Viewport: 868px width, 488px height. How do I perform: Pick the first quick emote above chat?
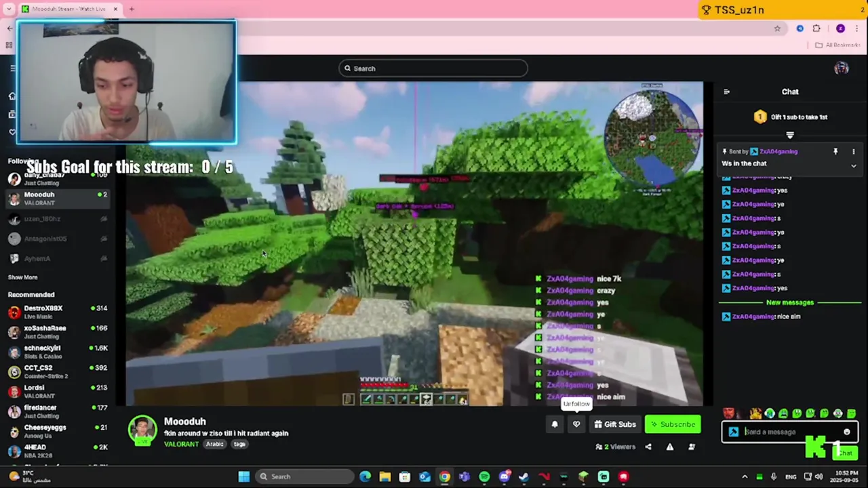[728, 413]
